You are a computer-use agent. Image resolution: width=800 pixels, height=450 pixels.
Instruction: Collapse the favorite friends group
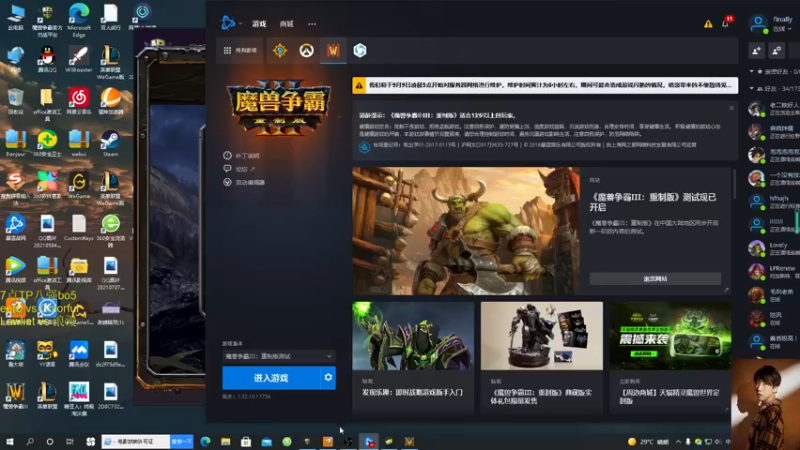(x=752, y=71)
